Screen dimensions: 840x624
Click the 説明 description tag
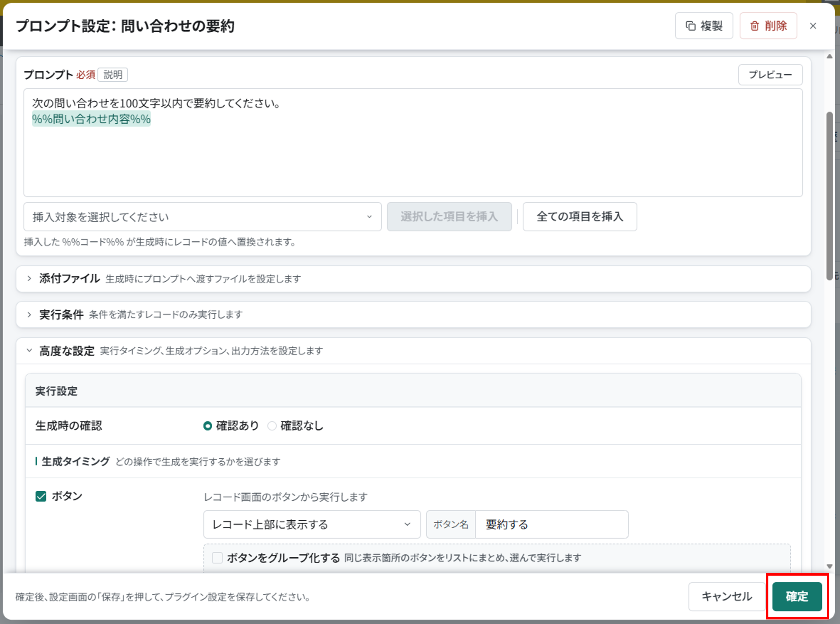coord(113,74)
